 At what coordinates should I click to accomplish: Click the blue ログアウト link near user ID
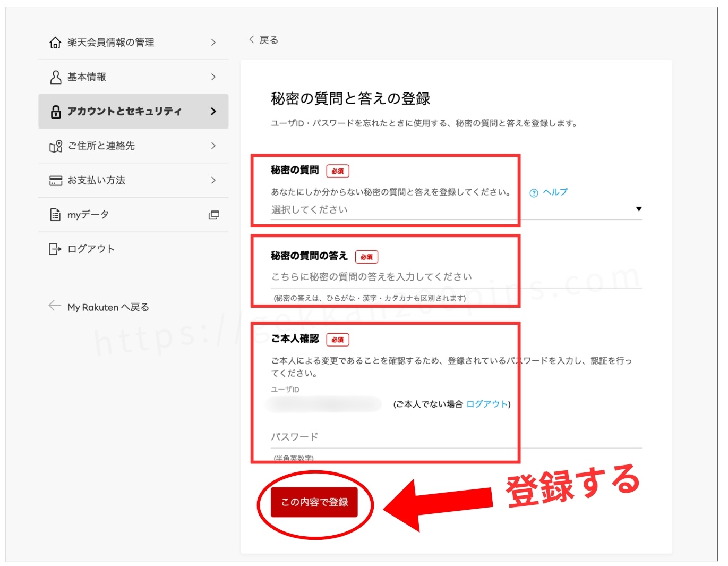click(x=487, y=404)
